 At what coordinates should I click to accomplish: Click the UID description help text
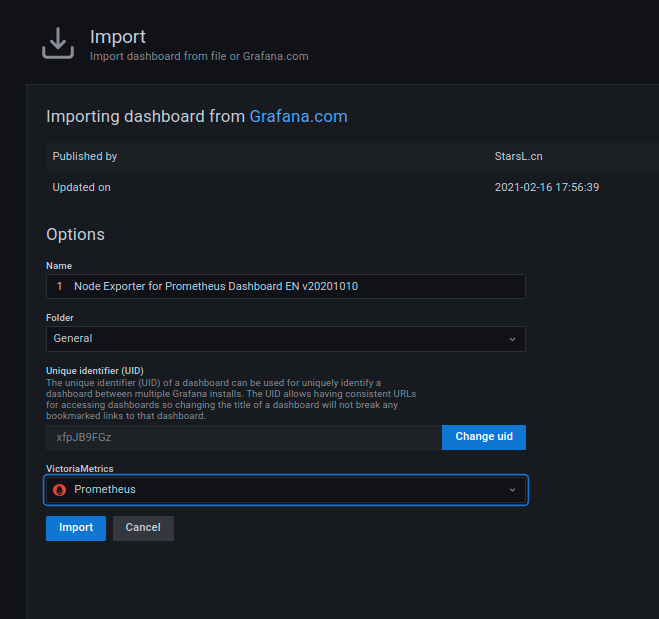[x=230, y=399]
